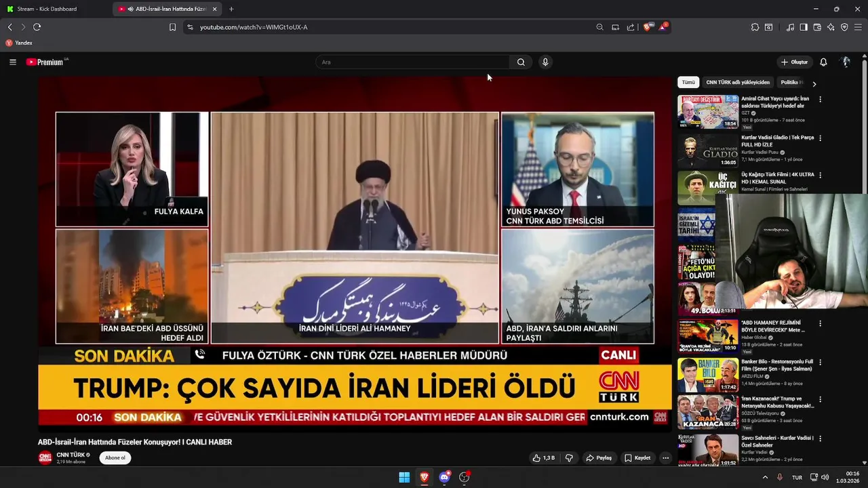868x488 pixels.
Task: Open site settings icon beside the URL
Action: (190, 27)
